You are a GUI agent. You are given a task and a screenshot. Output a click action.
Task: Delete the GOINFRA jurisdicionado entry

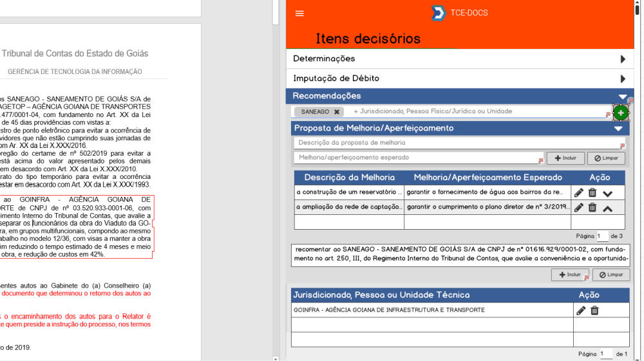tap(594, 311)
